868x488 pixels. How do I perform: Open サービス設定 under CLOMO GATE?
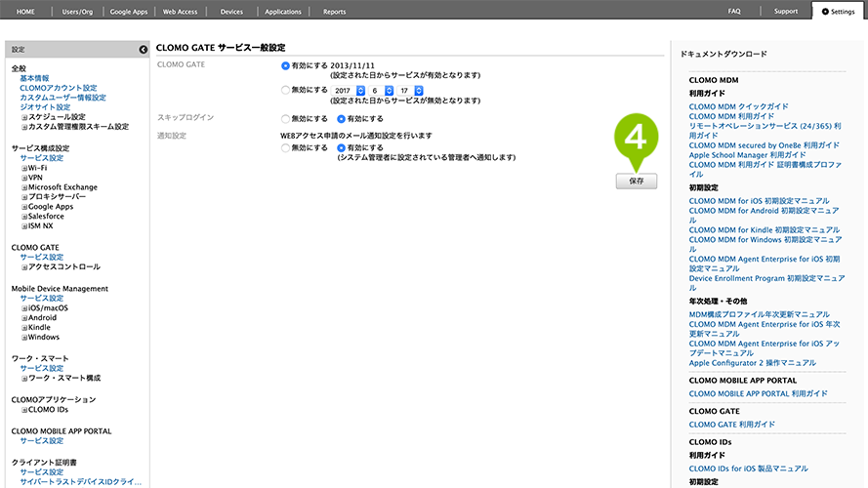pyautogui.click(x=42, y=258)
